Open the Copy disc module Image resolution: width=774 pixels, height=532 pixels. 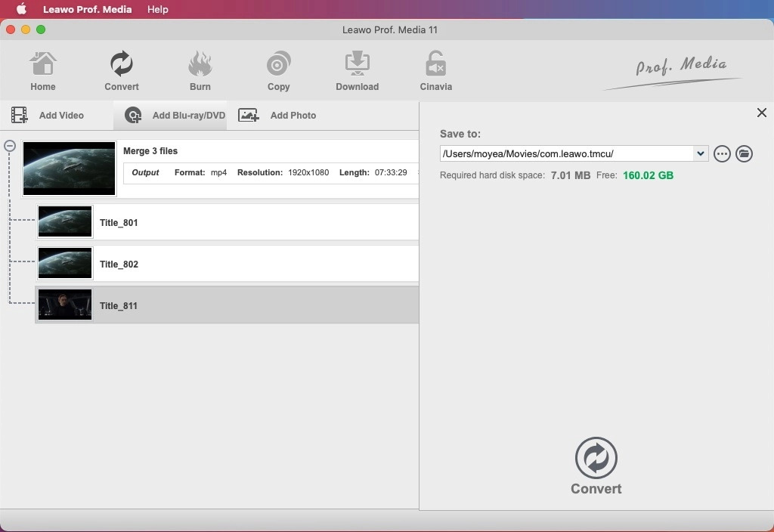278,71
